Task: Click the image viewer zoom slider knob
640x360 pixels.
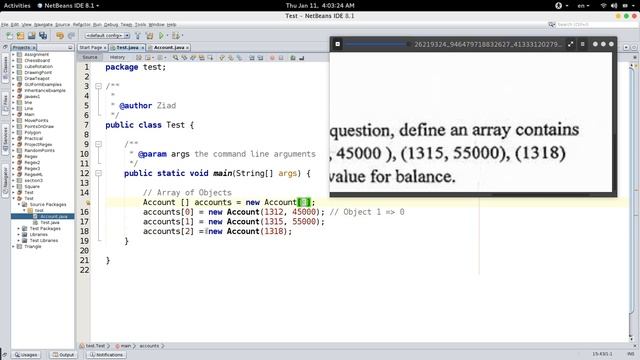Action: (409, 44)
